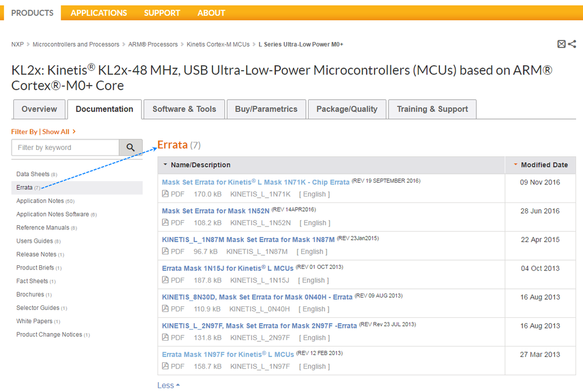
Task: Open the APPLICATIONS menu
Action: [99, 13]
